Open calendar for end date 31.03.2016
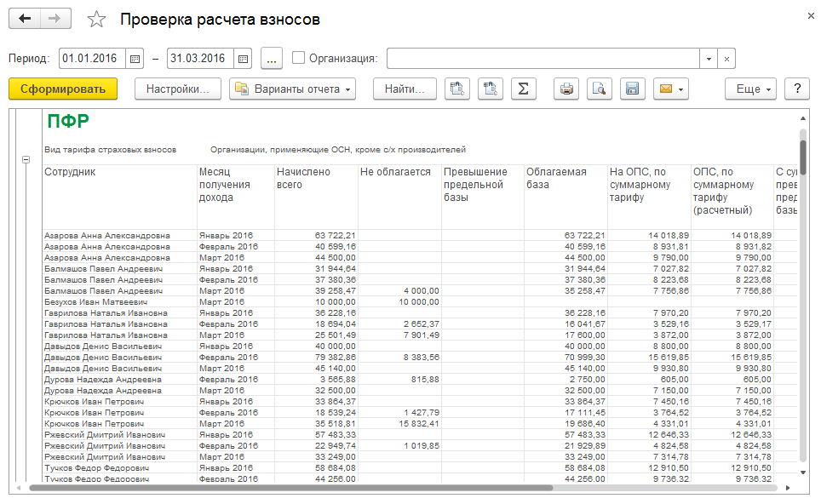Image resolution: width=821 pixels, height=504 pixels. tap(244, 59)
